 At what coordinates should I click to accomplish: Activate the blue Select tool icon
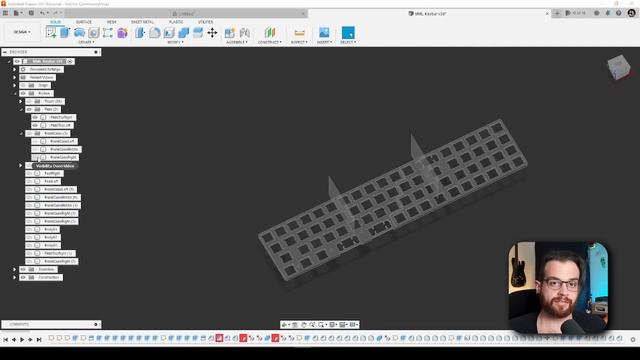pyautogui.click(x=348, y=33)
